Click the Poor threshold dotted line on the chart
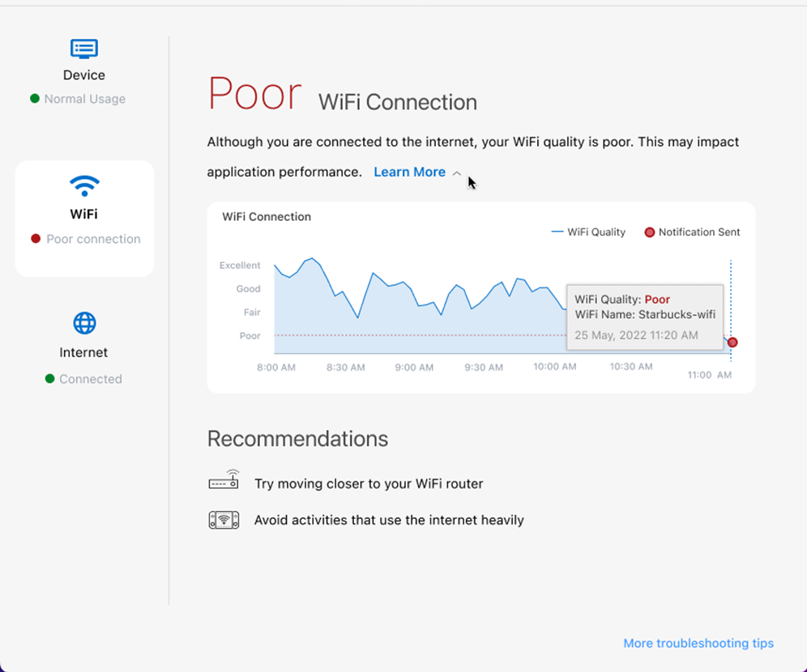This screenshot has width=807, height=672. click(405, 335)
